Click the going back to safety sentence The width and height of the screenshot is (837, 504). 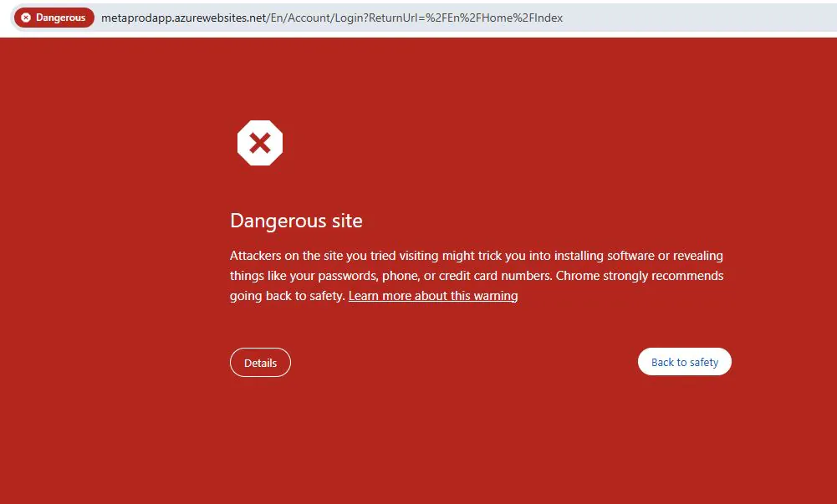[x=287, y=296]
